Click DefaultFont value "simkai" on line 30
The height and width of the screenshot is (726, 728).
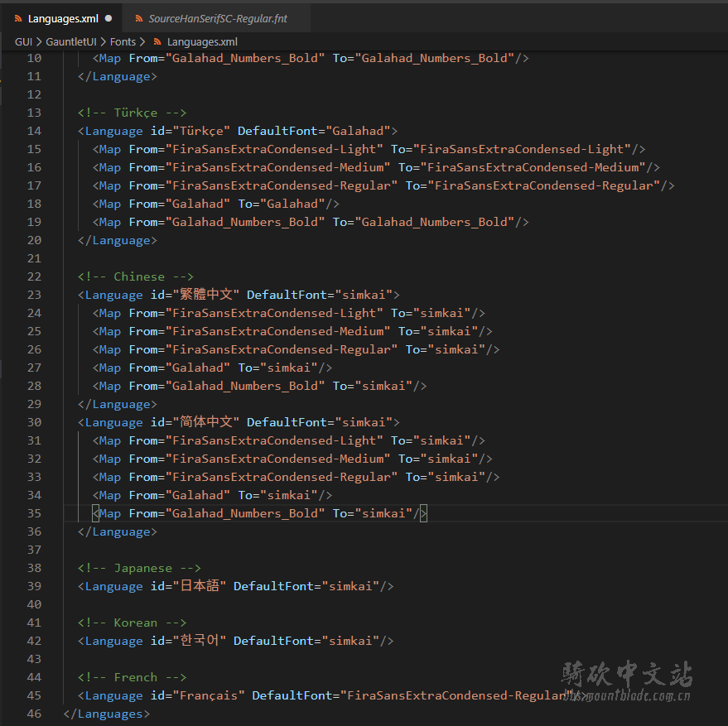(364, 422)
